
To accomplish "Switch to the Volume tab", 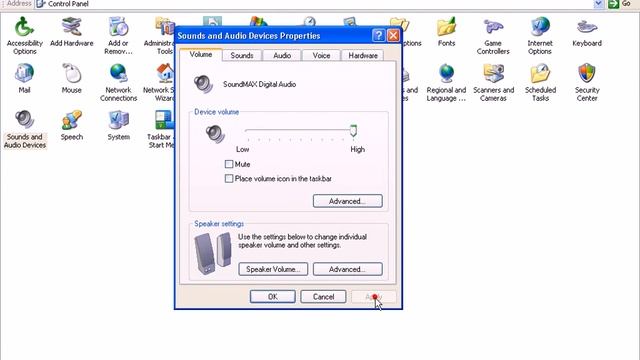I will point(201,55).
